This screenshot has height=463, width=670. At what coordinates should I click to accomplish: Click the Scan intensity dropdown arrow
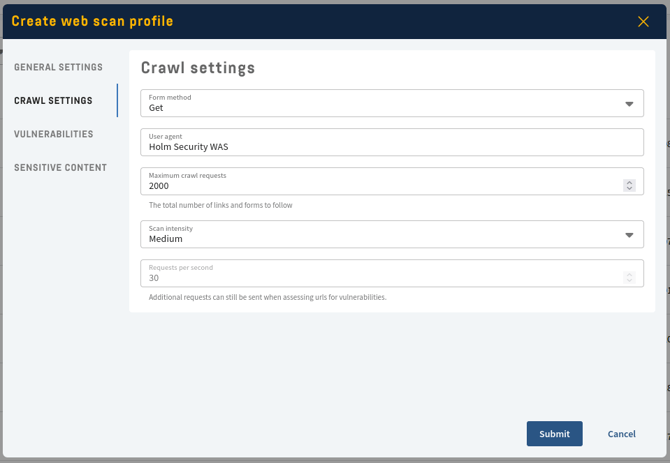(x=629, y=235)
